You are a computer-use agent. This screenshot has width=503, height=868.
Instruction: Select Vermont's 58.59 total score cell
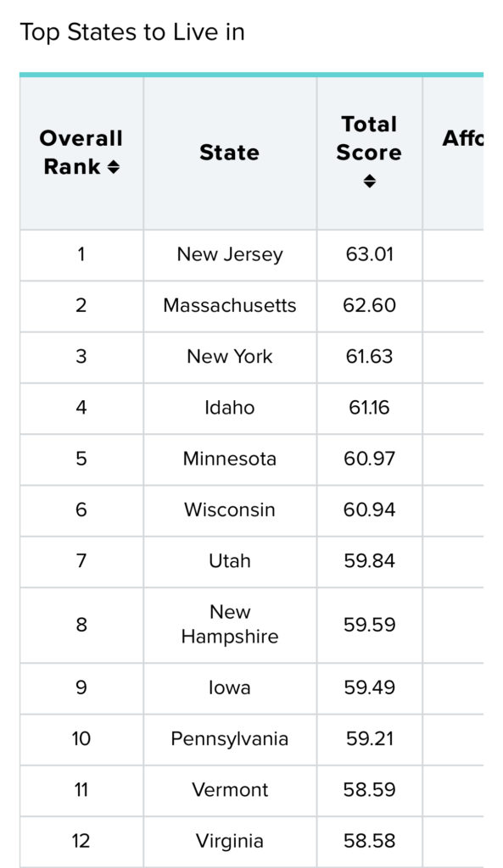pos(370,790)
